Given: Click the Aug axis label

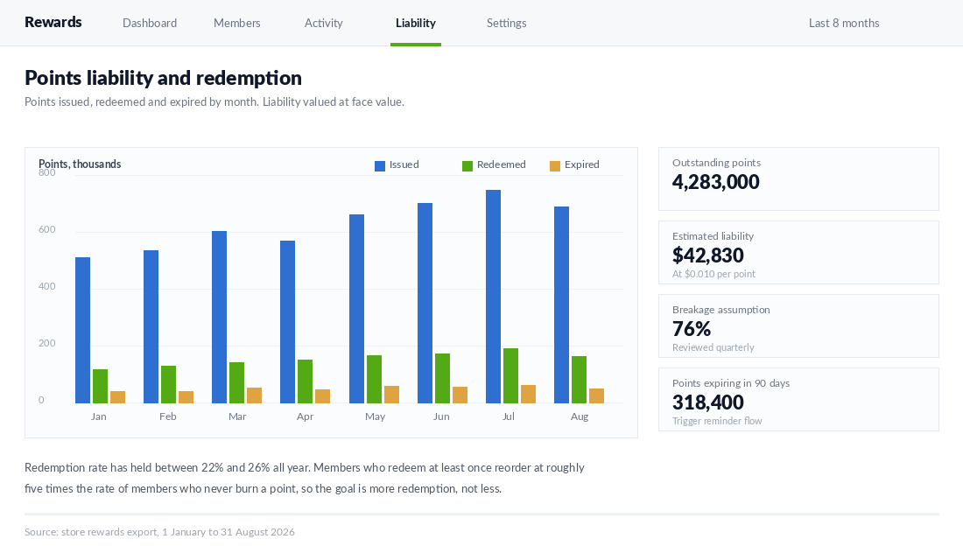Looking at the screenshot, I should coord(580,416).
